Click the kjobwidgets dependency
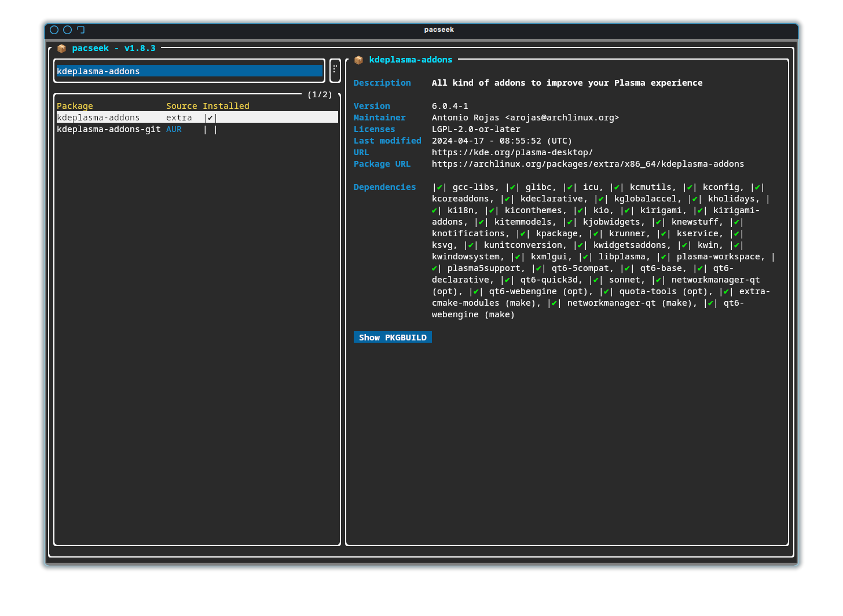 click(611, 222)
